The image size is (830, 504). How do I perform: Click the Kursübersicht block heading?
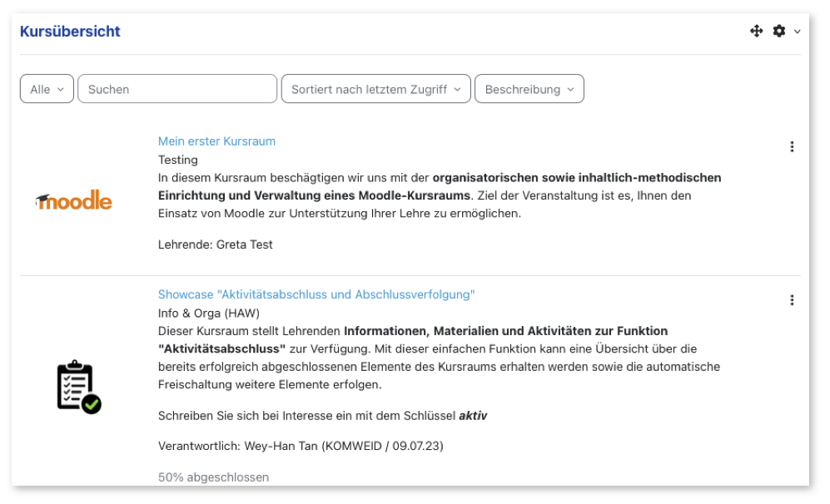[x=70, y=32]
